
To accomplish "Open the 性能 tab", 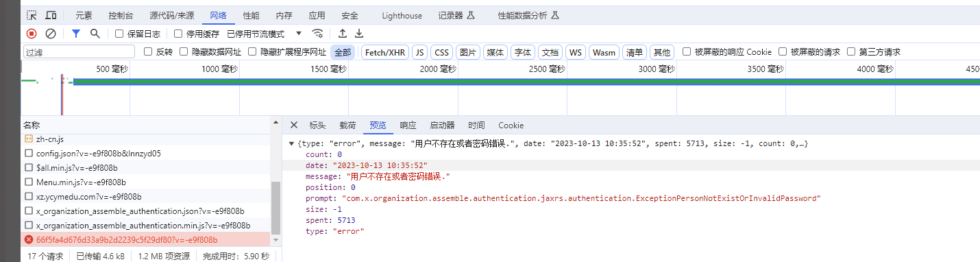I will [252, 15].
